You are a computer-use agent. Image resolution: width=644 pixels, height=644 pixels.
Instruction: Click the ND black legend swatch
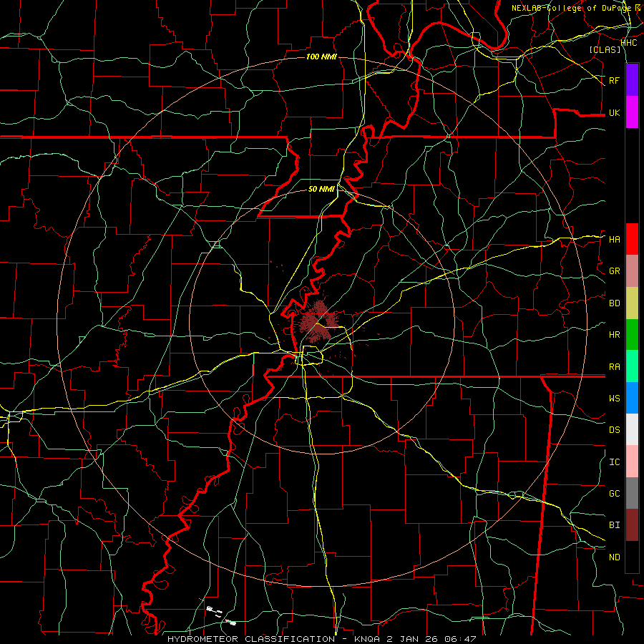click(632, 557)
